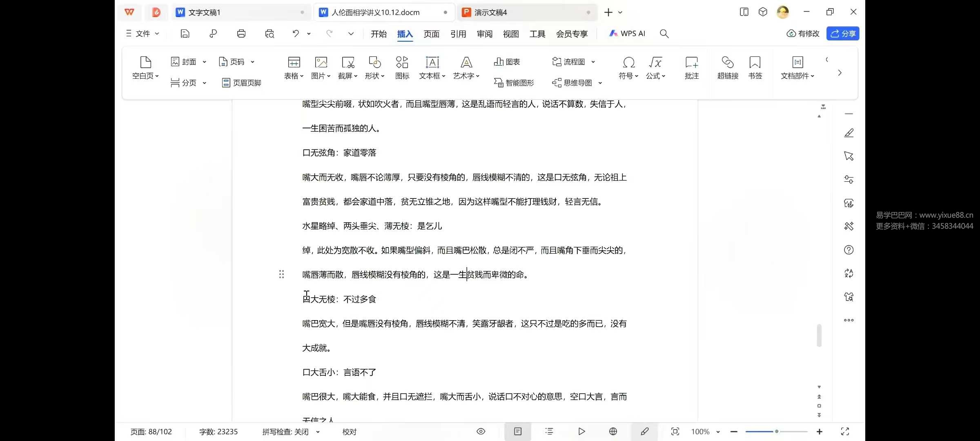Click the zoom slider in the status bar
Screen dimensions: 980x441
click(776, 432)
